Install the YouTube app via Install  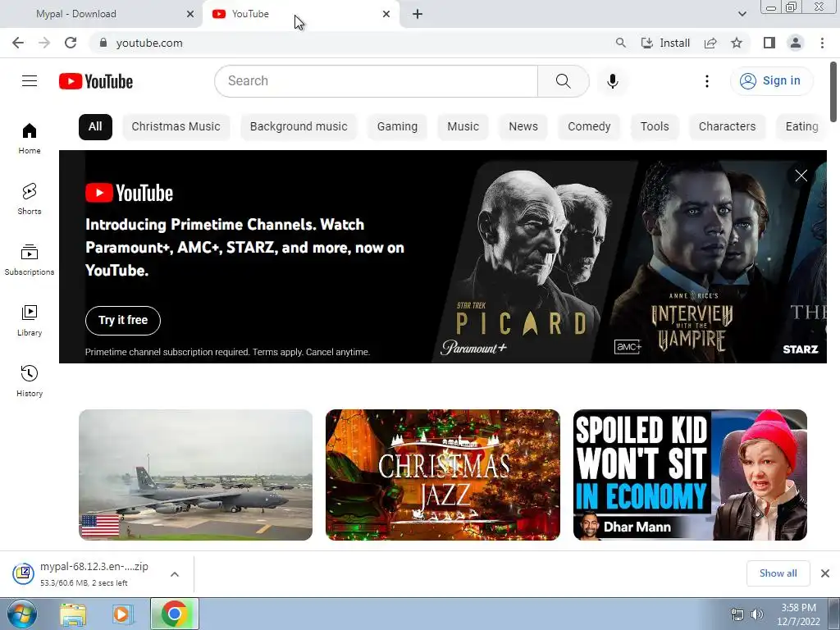tap(666, 43)
